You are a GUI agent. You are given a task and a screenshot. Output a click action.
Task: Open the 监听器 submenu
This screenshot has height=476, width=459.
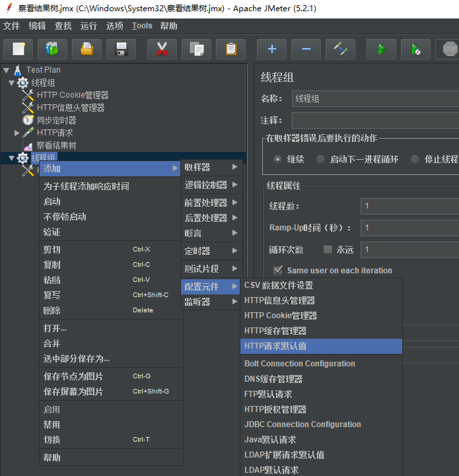click(211, 302)
